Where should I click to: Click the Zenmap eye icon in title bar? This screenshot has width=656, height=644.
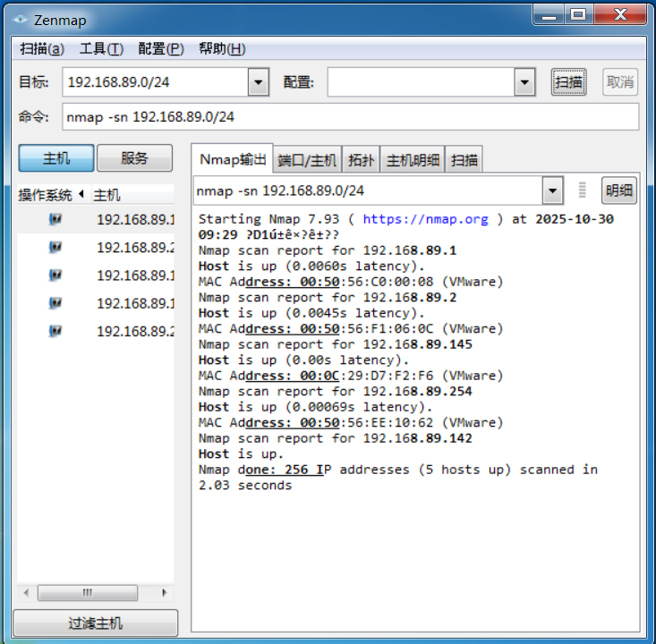tap(20, 20)
